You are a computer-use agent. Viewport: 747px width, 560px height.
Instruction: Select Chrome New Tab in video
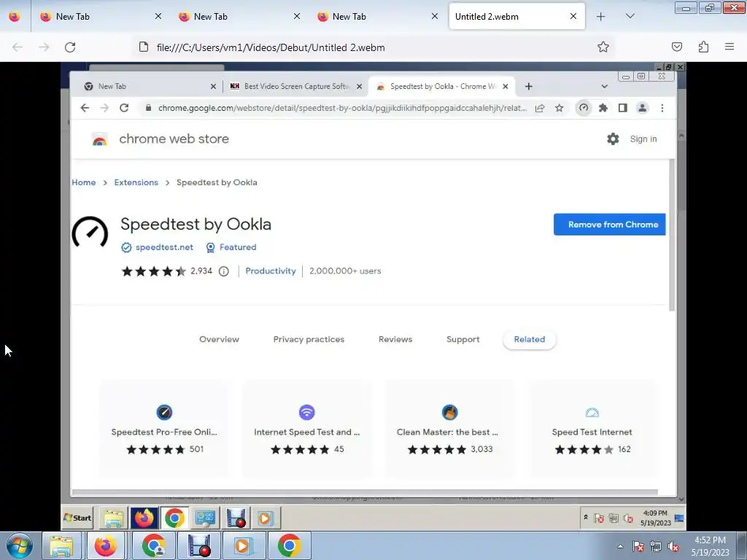(x=149, y=86)
